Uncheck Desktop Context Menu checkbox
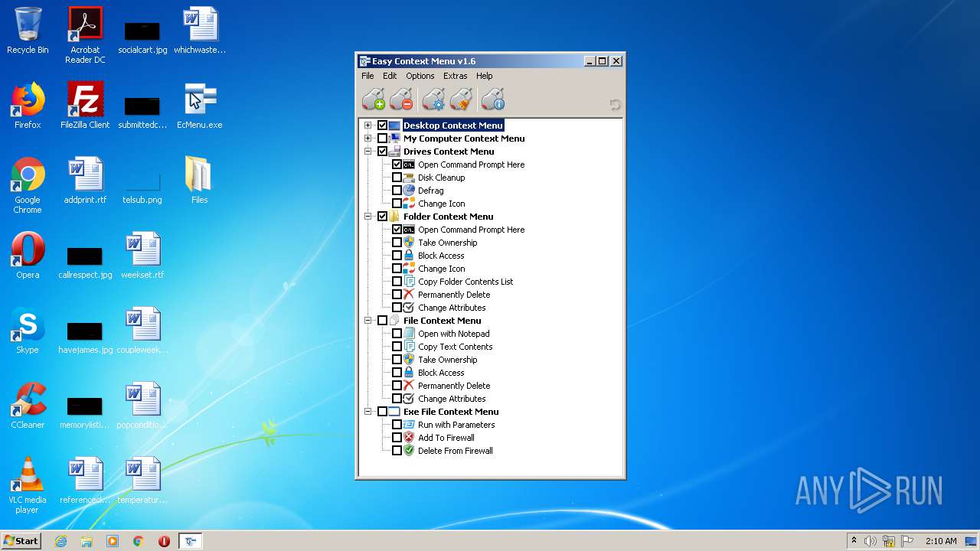980x551 pixels. (383, 126)
